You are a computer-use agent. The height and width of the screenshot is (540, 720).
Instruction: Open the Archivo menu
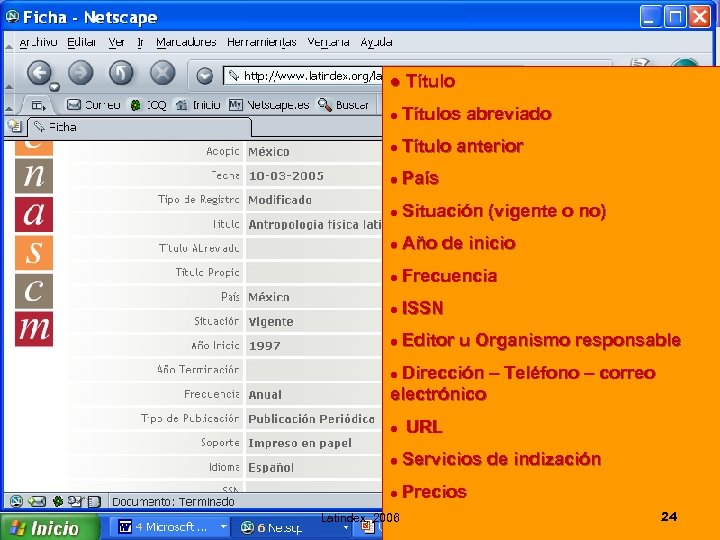pos(38,42)
